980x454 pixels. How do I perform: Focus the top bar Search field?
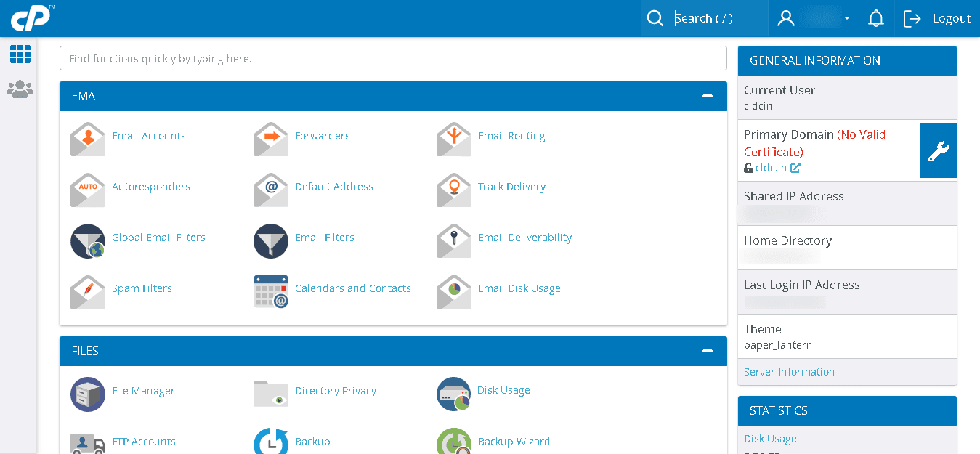718,18
